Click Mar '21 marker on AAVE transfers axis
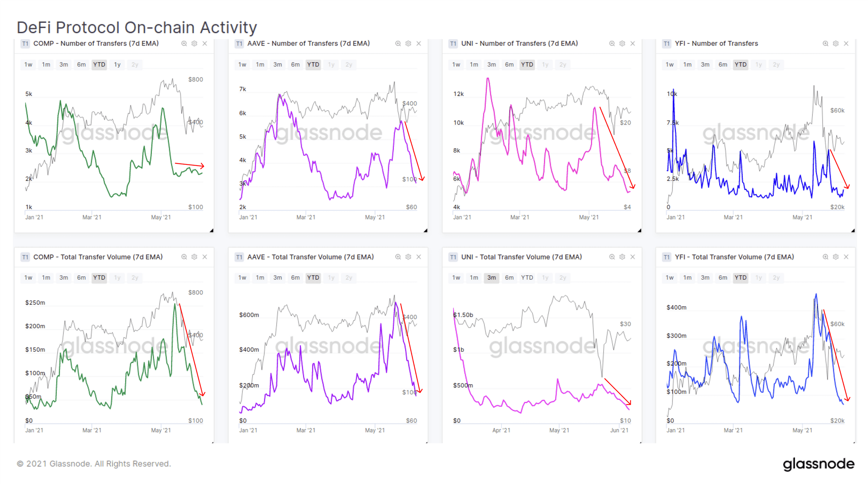The image size is (868, 484). coord(306,217)
